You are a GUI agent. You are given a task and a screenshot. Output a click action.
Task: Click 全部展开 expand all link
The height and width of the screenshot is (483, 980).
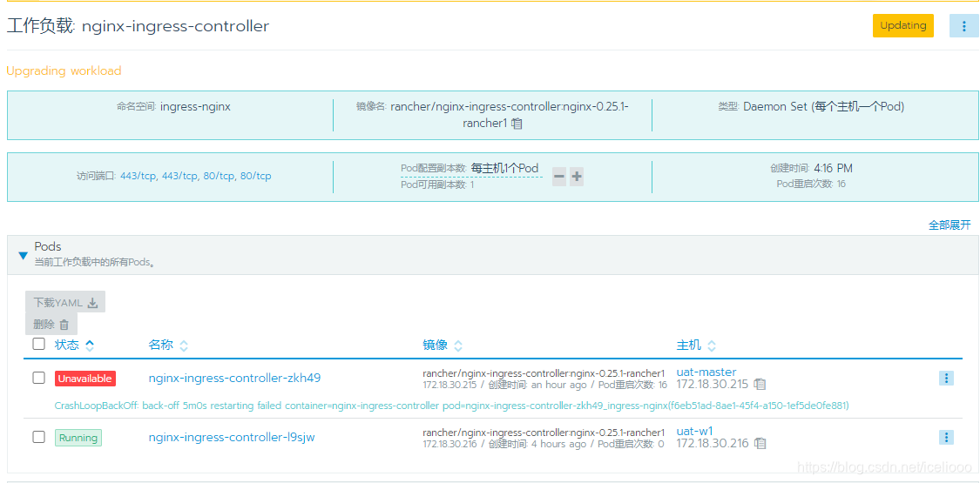(950, 225)
